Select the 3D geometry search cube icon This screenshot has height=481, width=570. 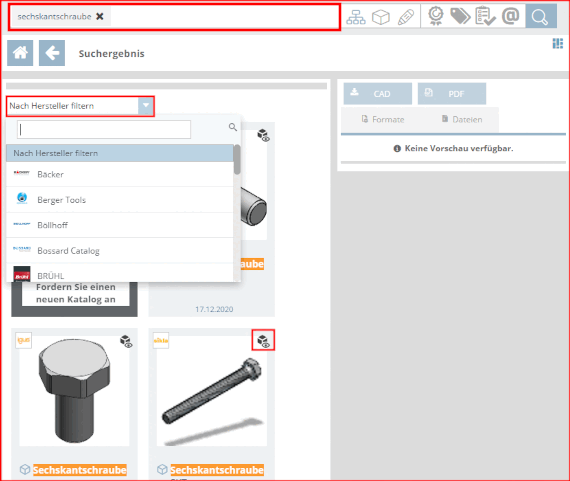[381, 17]
